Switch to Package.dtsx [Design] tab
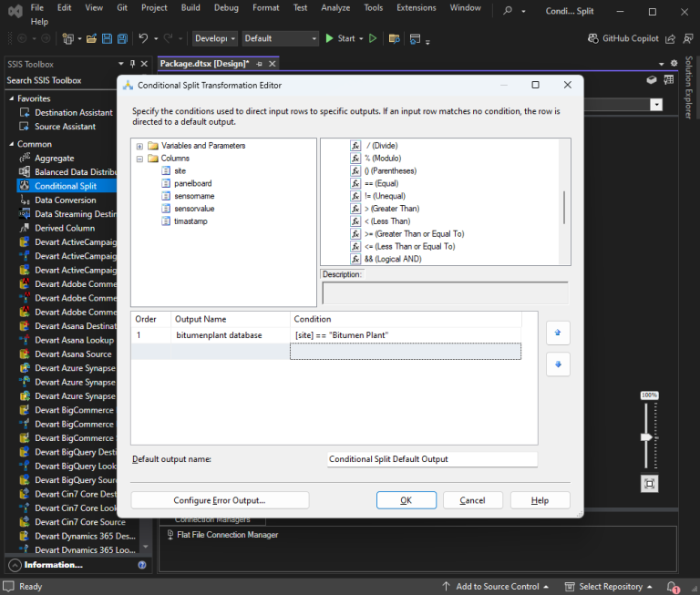Image resolution: width=700 pixels, height=595 pixels. pos(204,64)
